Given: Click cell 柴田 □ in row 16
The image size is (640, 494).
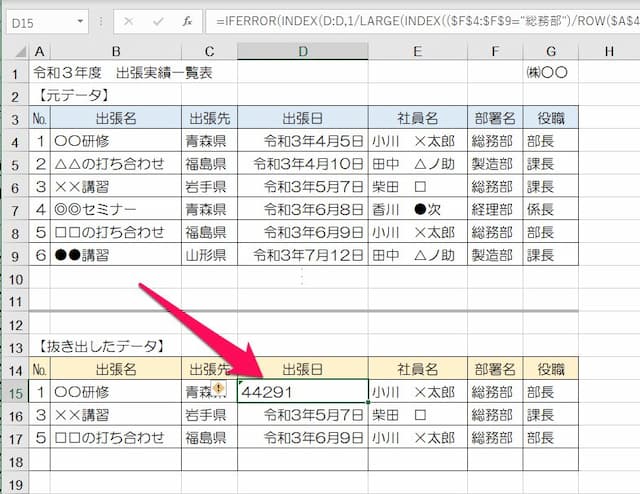Looking at the screenshot, I should [418, 415].
